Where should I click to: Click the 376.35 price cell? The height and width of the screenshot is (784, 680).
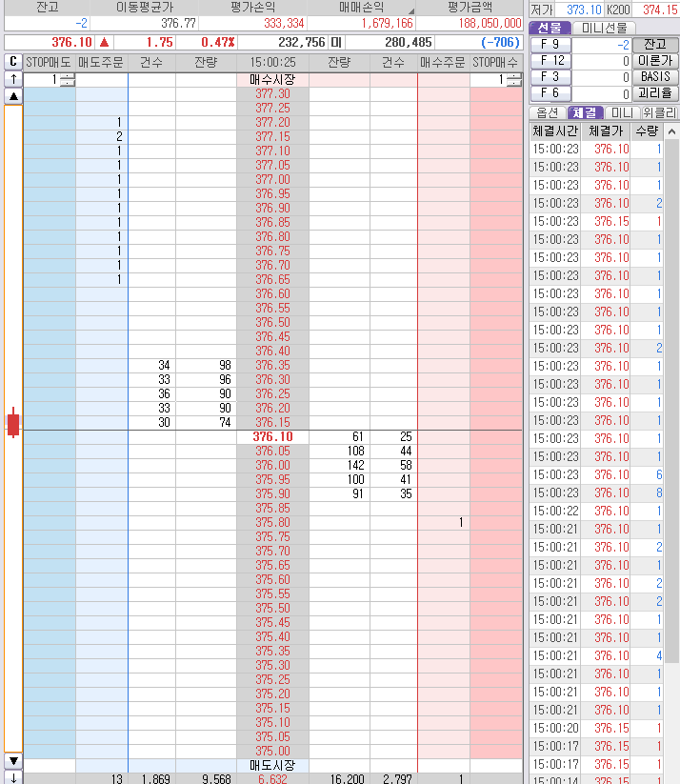coord(272,366)
